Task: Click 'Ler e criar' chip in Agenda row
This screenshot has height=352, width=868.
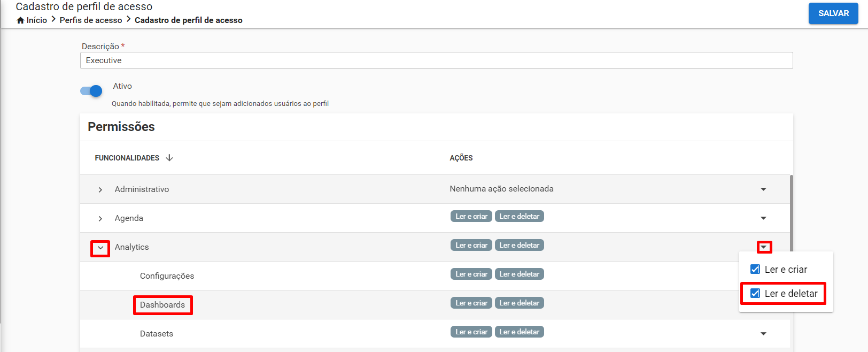Action: pos(471,216)
